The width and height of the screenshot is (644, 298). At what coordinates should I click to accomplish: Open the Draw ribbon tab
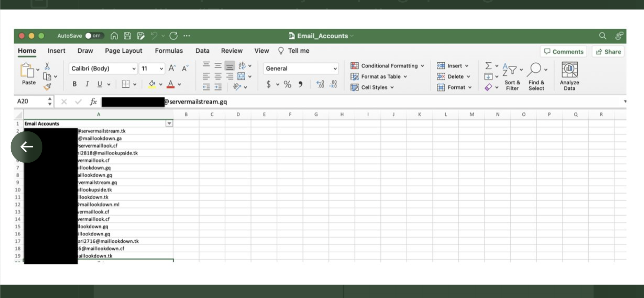coord(85,51)
